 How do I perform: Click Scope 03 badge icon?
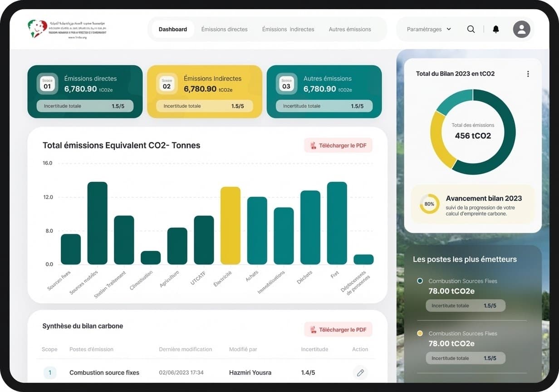click(x=286, y=84)
